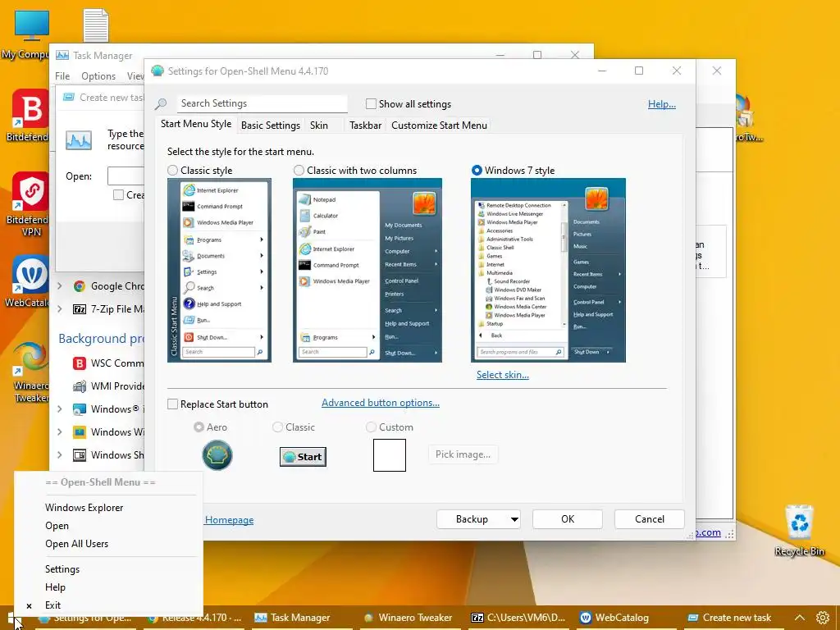Switch to the Skin tab

pyautogui.click(x=319, y=126)
